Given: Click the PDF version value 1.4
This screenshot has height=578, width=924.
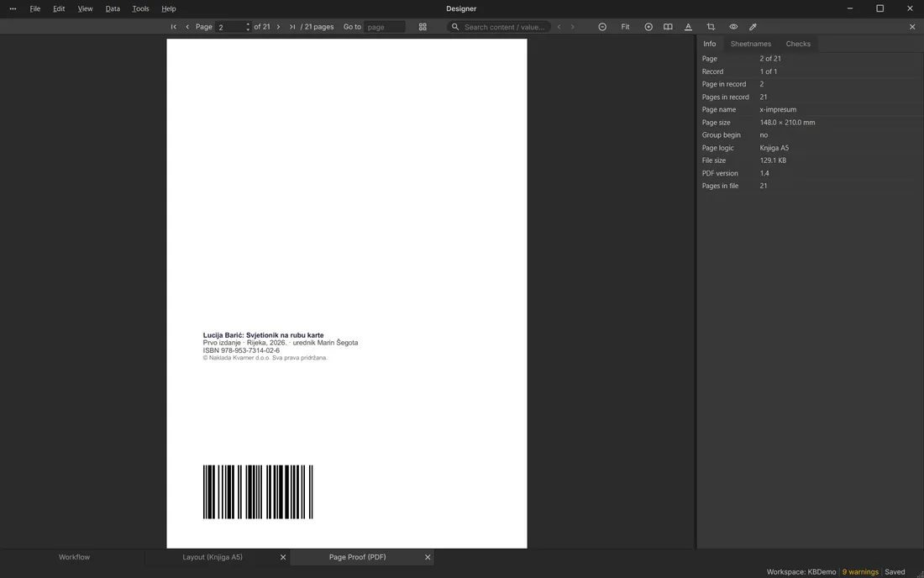Looking at the screenshot, I should point(764,173).
